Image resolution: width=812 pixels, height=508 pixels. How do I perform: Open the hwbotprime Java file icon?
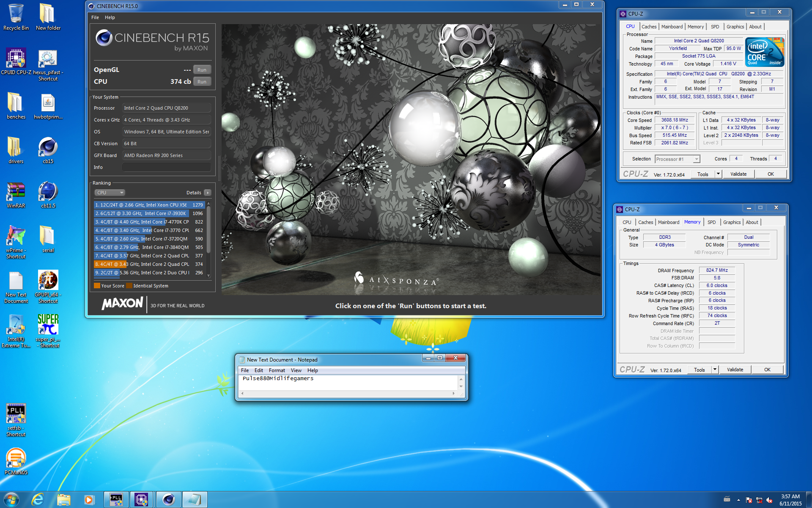point(48,106)
